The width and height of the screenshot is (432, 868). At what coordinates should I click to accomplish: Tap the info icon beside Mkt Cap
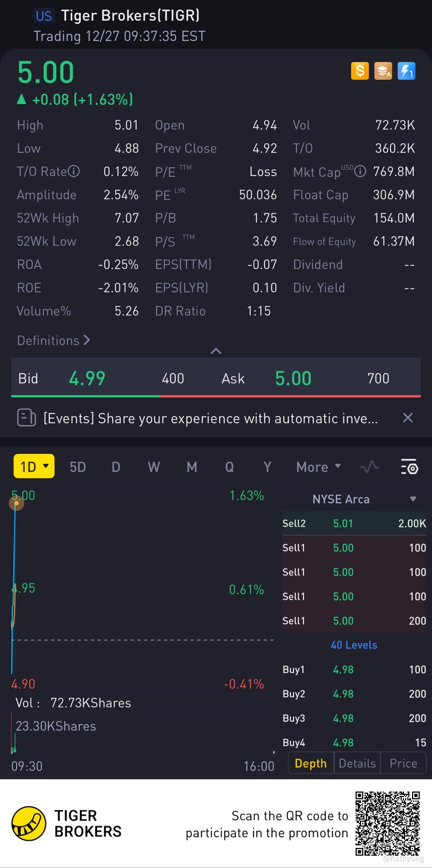(x=360, y=171)
